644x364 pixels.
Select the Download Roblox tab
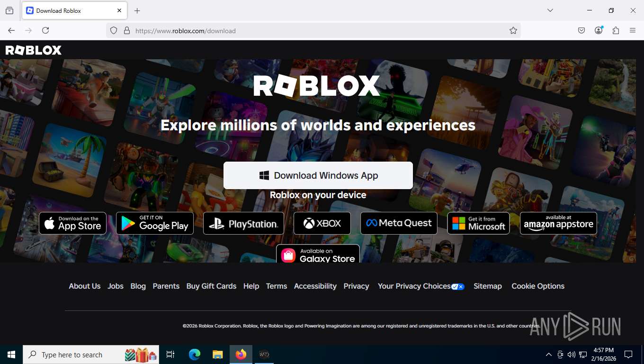pos(74,10)
